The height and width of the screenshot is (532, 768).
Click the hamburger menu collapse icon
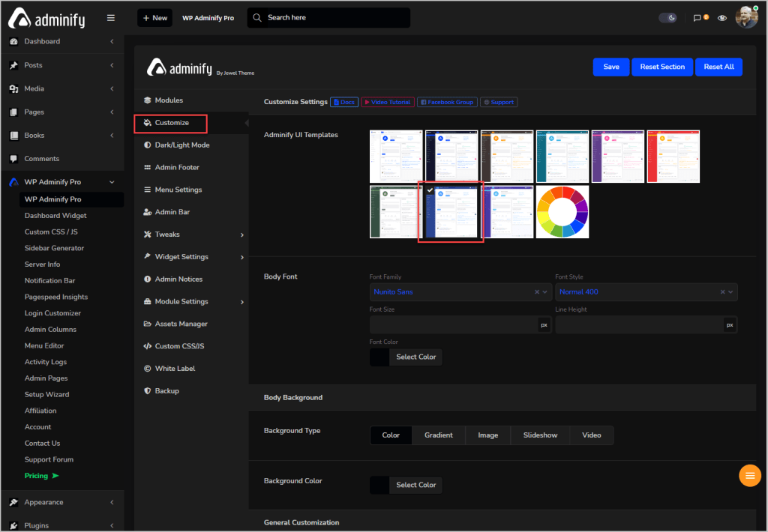click(111, 18)
